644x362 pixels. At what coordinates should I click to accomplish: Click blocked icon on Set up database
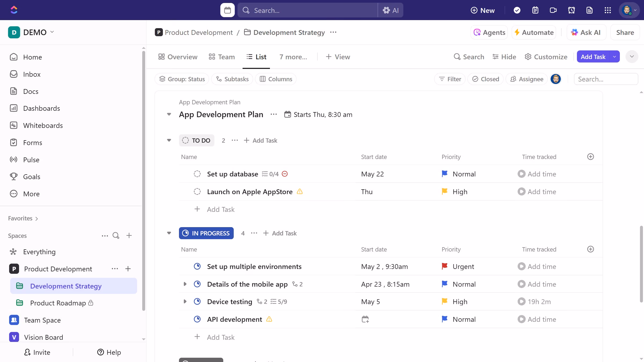tap(285, 174)
